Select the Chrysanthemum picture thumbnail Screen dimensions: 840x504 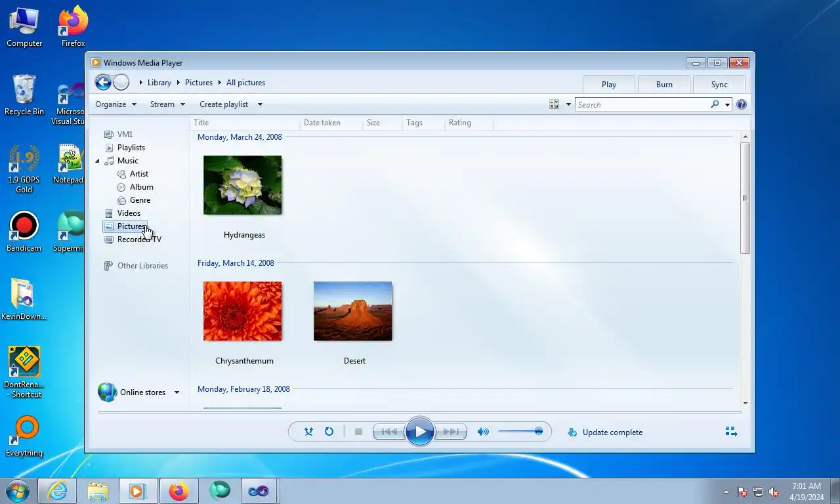(x=243, y=311)
